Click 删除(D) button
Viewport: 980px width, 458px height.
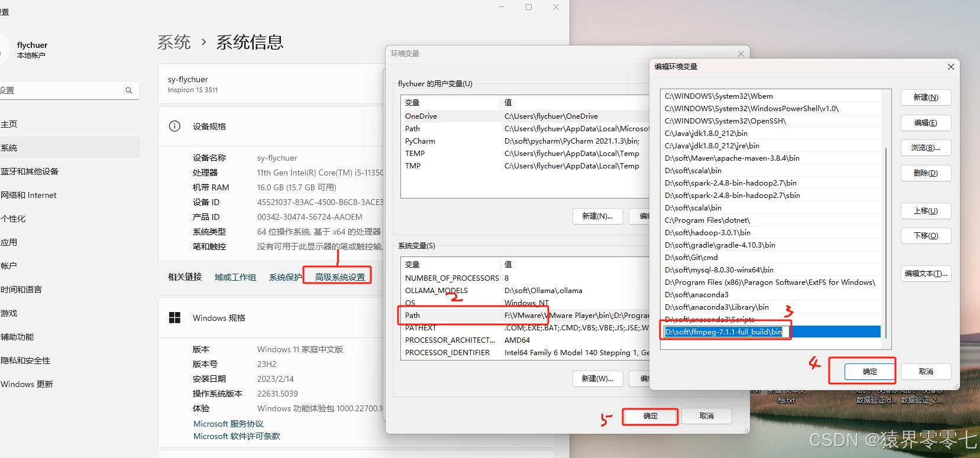click(x=926, y=173)
